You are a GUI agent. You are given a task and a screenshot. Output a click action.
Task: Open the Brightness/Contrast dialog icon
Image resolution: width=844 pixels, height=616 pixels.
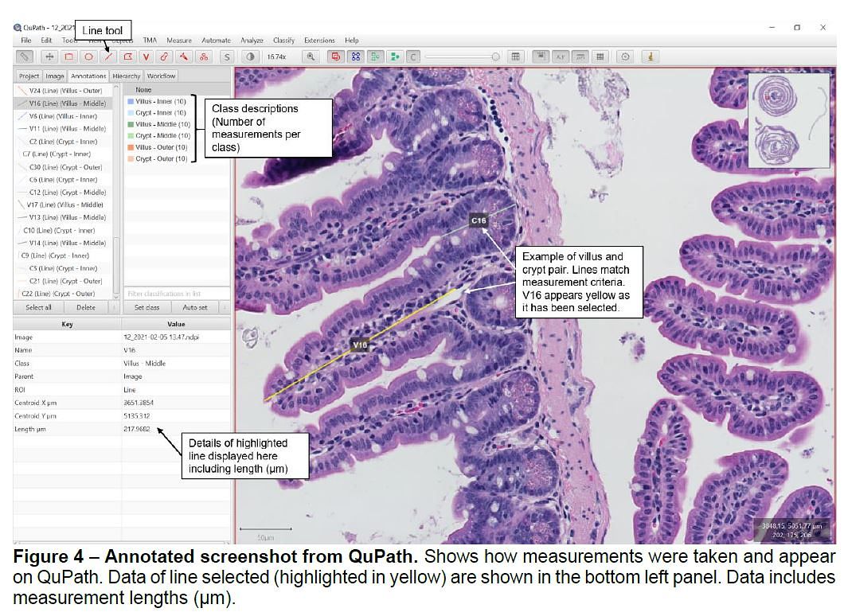(251, 57)
